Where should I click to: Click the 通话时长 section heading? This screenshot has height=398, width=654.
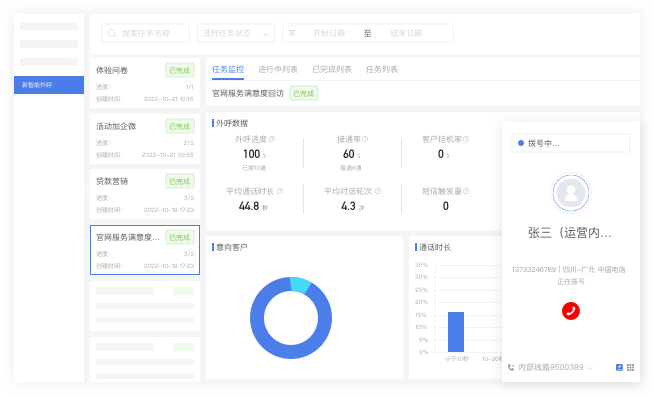(x=435, y=247)
